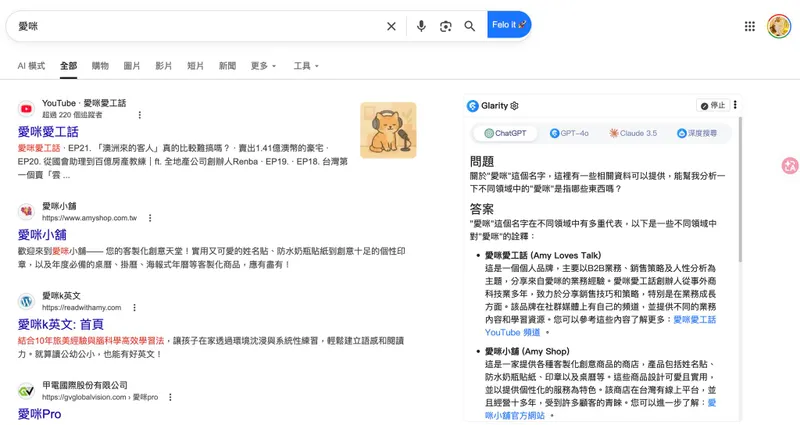Clear the search box text

(x=391, y=26)
